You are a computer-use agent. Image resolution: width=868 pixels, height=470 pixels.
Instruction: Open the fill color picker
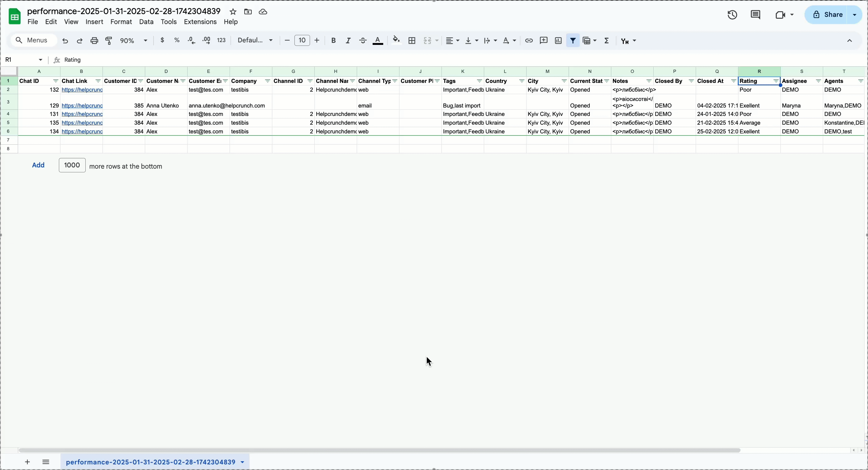[x=396, y=41]
